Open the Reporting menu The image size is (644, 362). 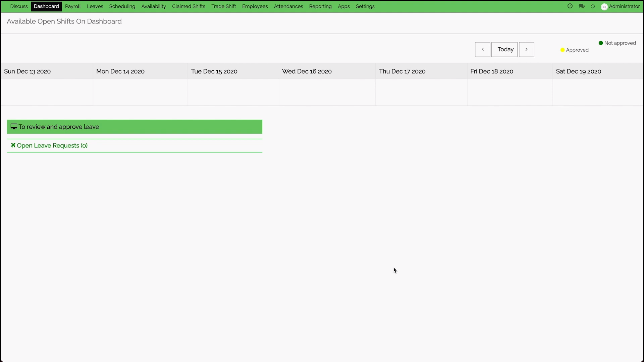(x=320, y=6)
